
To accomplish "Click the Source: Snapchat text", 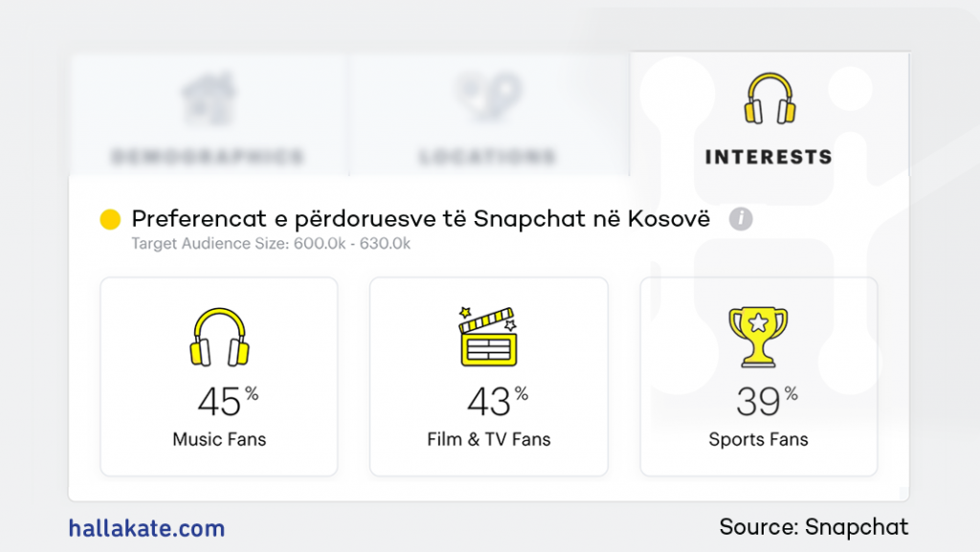I will [x=813, y=526].
